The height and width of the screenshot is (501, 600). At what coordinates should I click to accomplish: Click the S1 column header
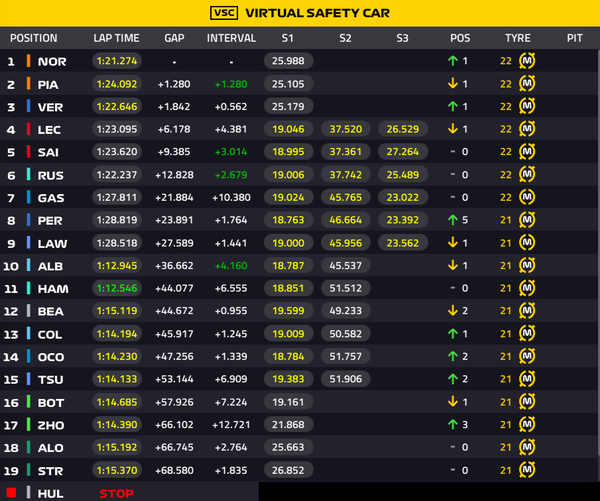tap(287, 38)
